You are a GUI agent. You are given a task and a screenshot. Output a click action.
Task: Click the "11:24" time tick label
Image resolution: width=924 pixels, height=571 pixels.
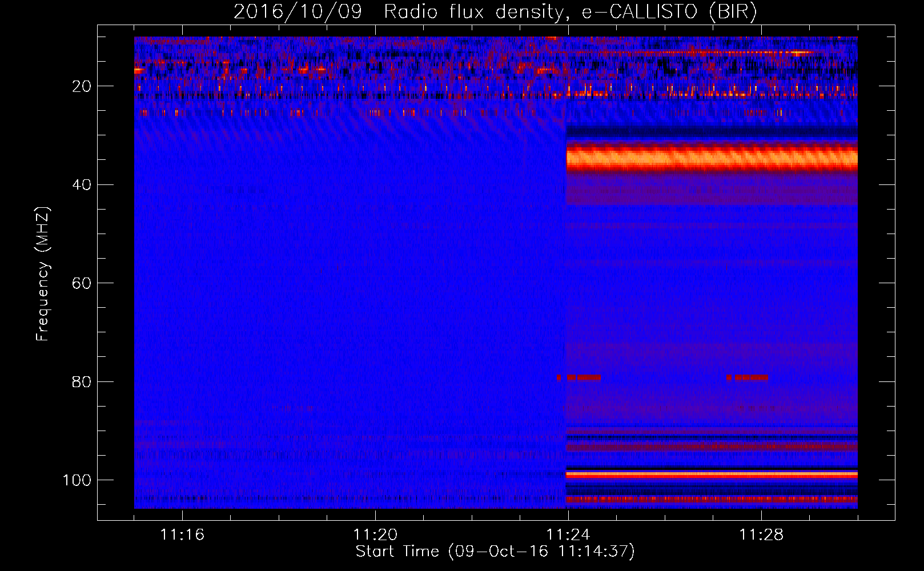[568, 535]
